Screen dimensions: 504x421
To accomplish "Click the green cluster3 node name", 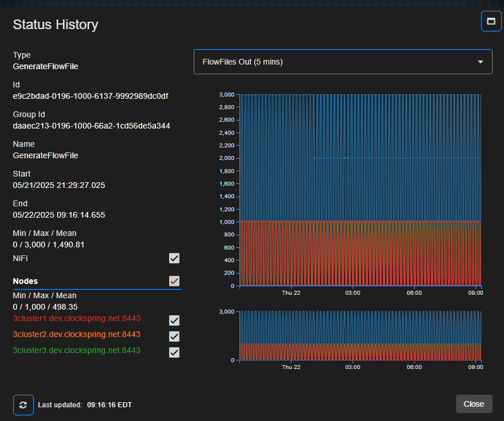I will 77,350.
